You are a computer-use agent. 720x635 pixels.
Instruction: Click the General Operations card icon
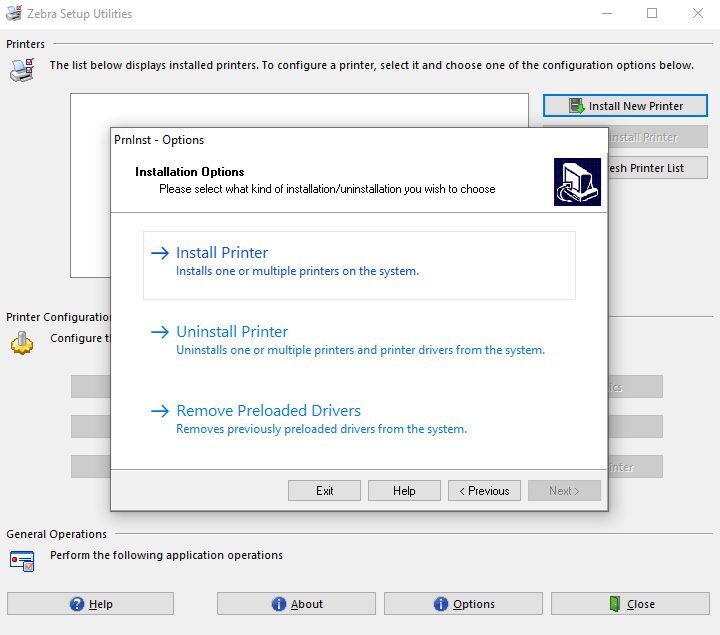[22, 561]
